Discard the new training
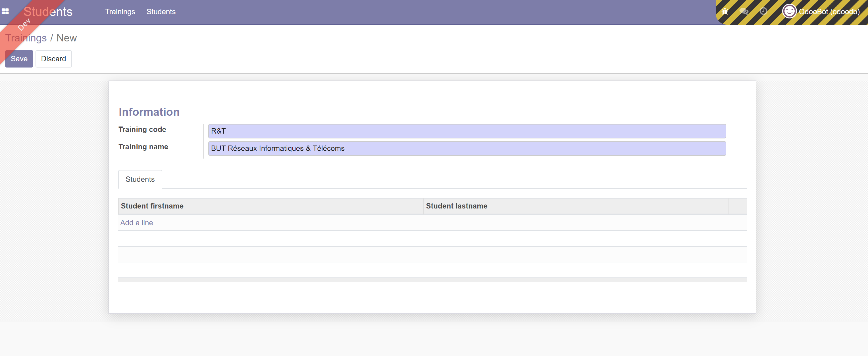 point(53,58)
